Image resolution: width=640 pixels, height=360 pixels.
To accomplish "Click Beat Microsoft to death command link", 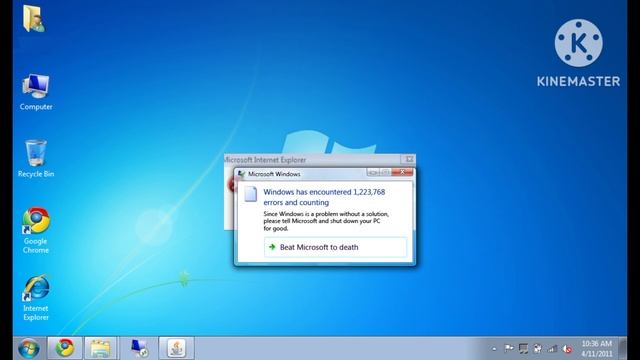I will pos(335,247).
